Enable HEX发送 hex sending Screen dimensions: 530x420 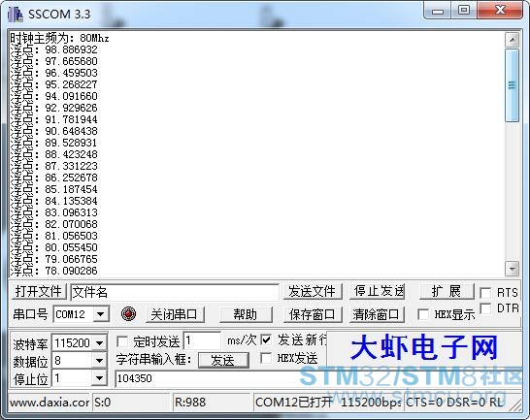pos(266,358)
